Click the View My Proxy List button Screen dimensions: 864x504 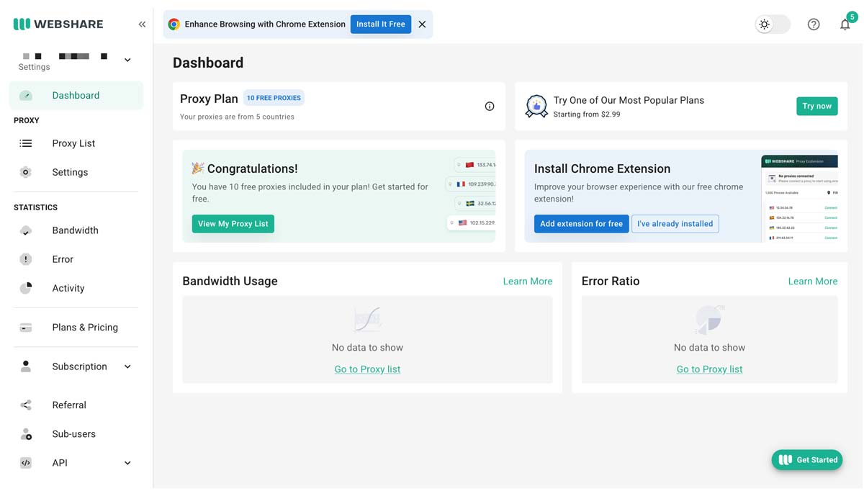(x=233, y=224)
